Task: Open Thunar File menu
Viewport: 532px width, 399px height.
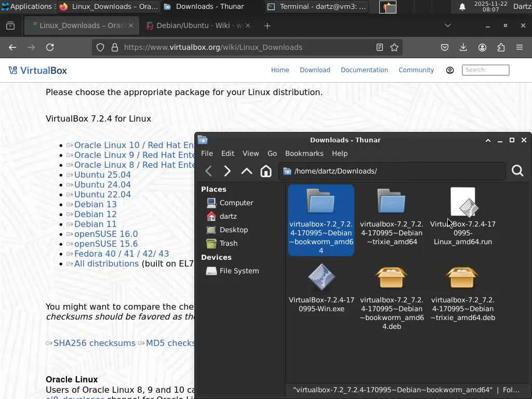Action: 207,154
